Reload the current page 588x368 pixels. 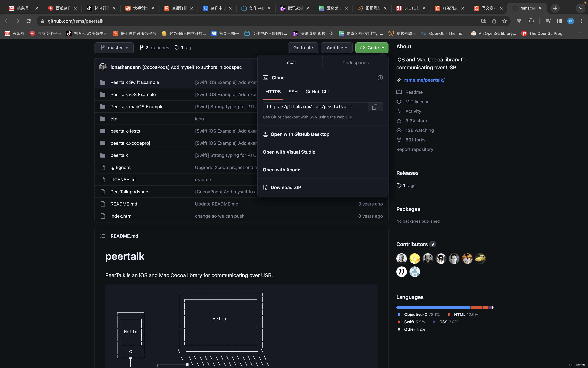click(x=28, y=21)
